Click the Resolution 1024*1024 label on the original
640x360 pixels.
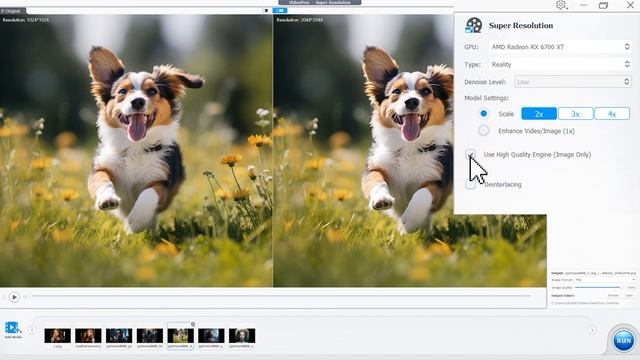point(25,20)
